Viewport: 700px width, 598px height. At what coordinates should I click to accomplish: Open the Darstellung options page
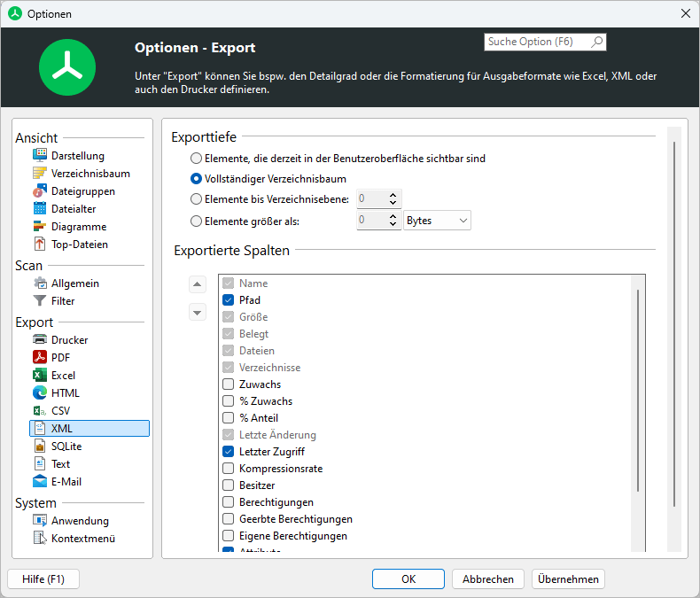[78, 156]
